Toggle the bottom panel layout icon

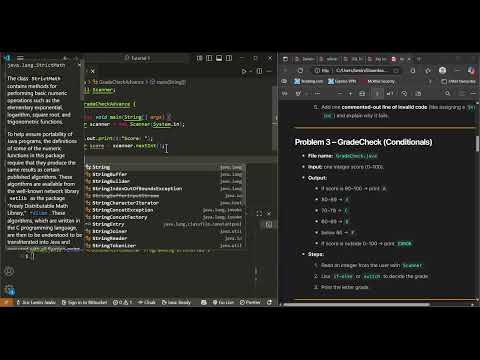coord(219,58)
